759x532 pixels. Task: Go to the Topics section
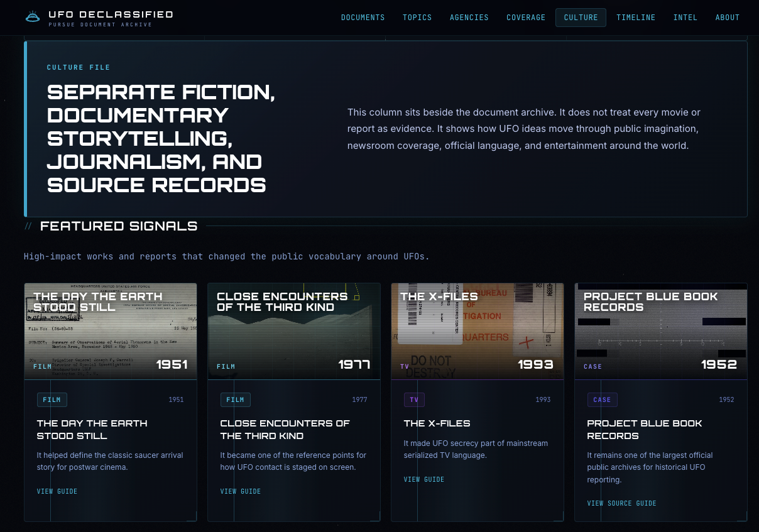[x=417, y=18]
